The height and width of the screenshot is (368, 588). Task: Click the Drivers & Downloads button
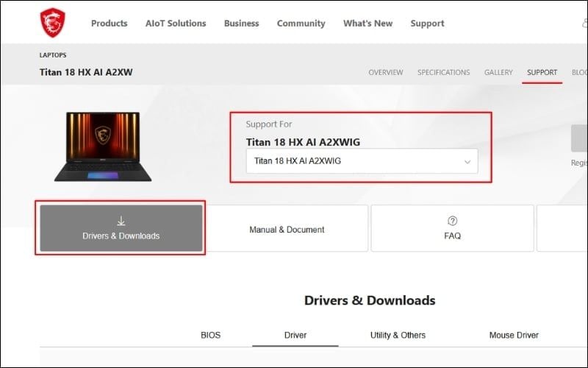pyautogui.click(x=121, y=228)
